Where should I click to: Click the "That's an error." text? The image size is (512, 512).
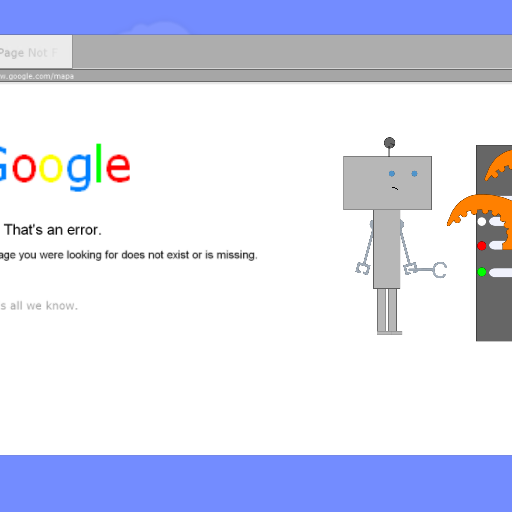[53, 230]
